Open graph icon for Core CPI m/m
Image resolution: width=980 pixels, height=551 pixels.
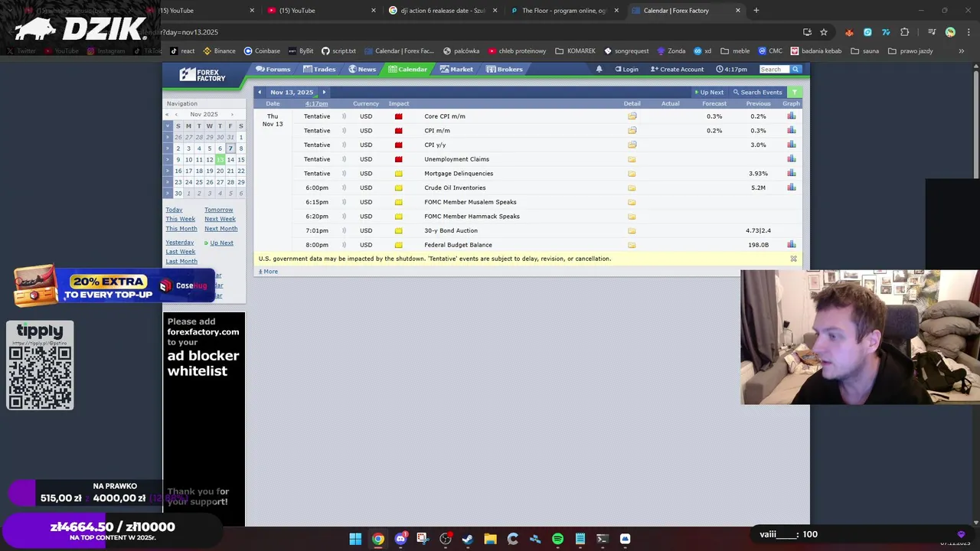791,116
